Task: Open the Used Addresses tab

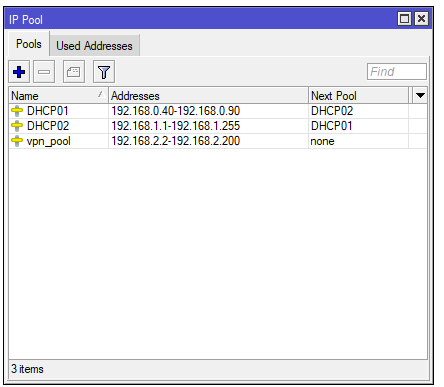Action: pos(94,46)
